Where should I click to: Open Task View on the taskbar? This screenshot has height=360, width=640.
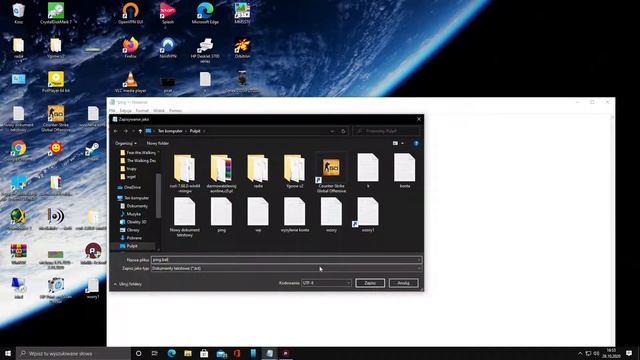155,353
